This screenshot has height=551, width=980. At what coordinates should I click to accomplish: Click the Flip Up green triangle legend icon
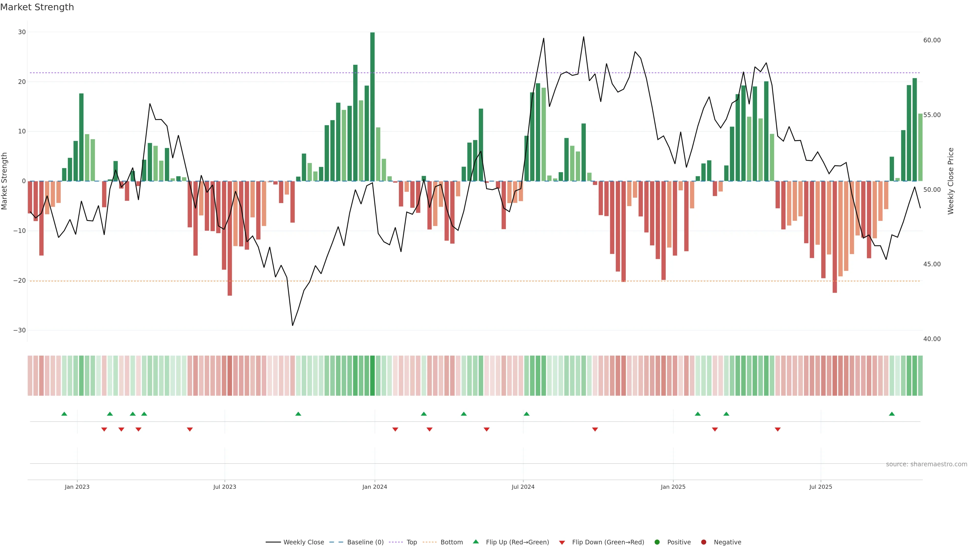tap(475, 542)
